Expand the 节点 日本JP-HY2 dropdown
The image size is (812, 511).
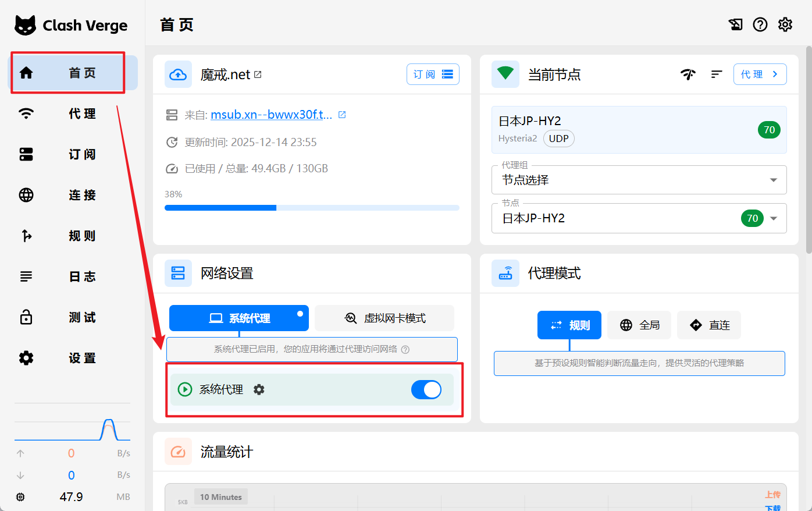coord(774,218)
